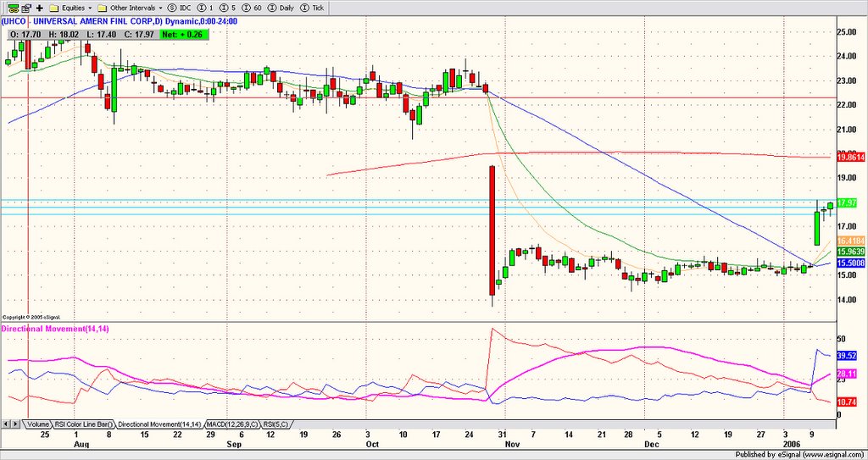Open the MACD(12,26,9,C) tab
868x460 pixels.
(232, 424)
